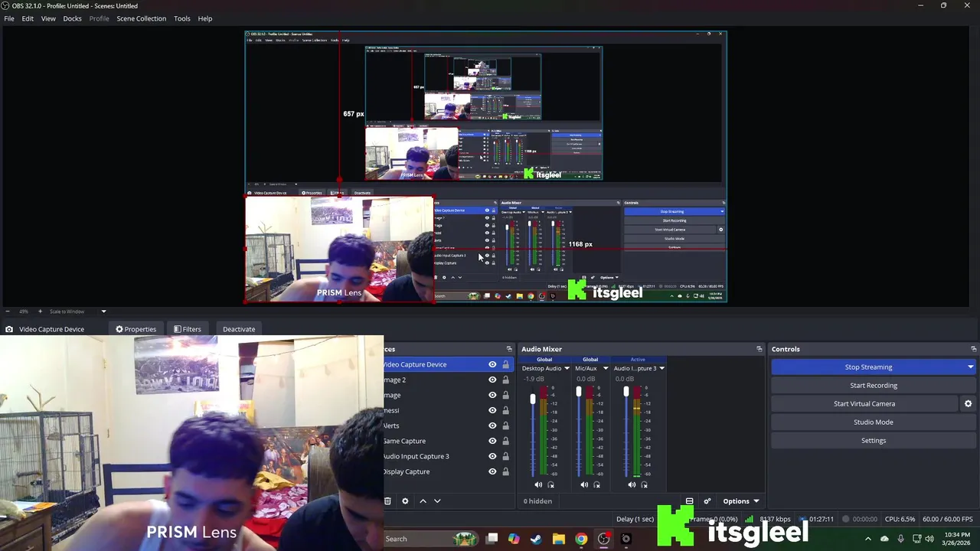The width and height of the screenshot is (980, 551).
Task: Open the Scene Collection menu
Action: [x=141, y=18]
